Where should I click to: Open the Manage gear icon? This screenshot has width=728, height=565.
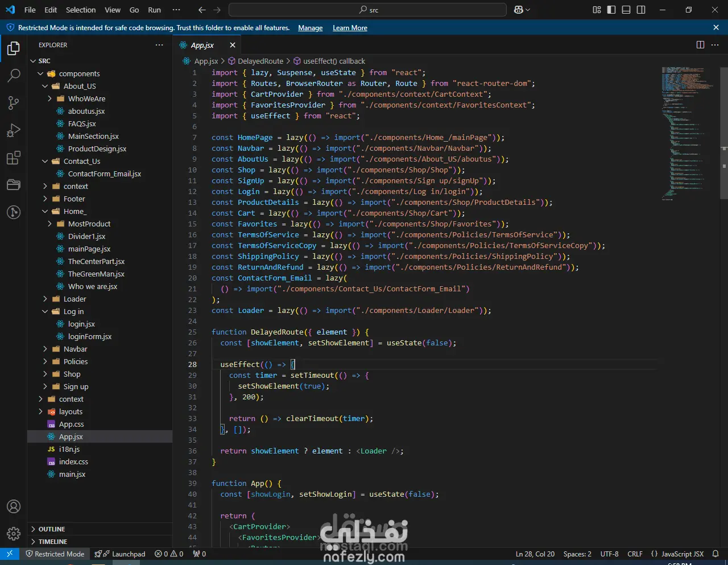coord(14,534)
